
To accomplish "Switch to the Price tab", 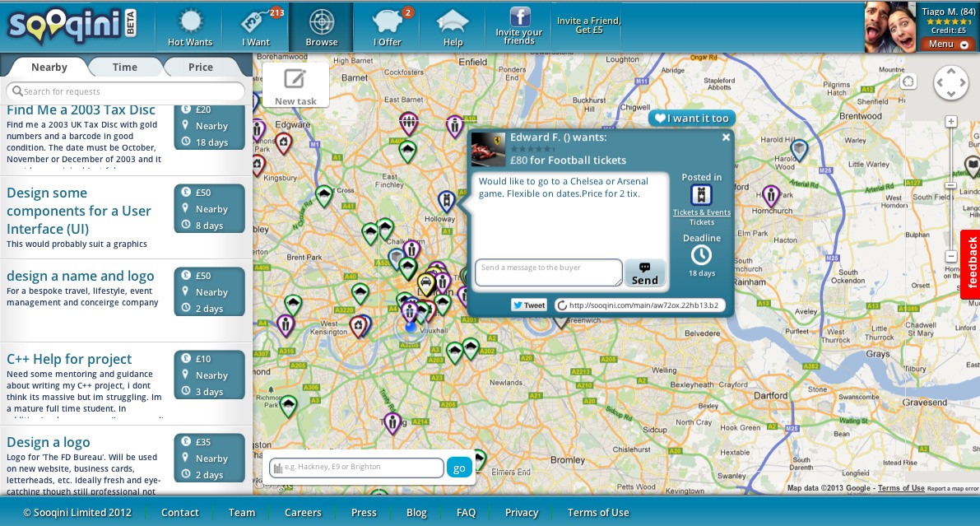I will point(200,67).
